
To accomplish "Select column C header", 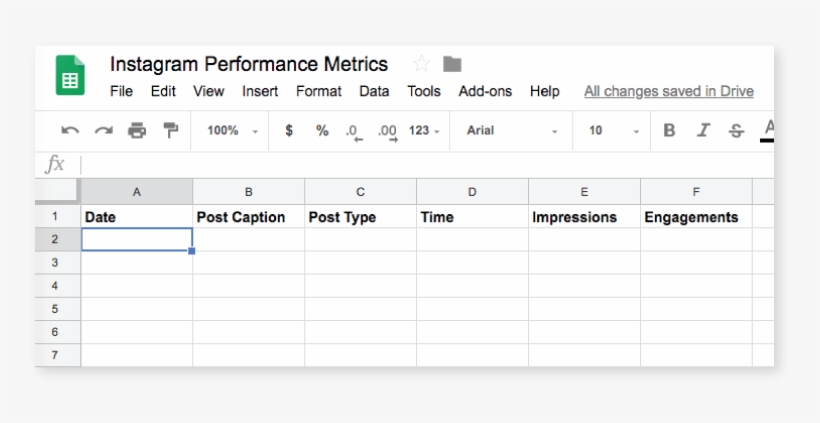I will point(360,192).
